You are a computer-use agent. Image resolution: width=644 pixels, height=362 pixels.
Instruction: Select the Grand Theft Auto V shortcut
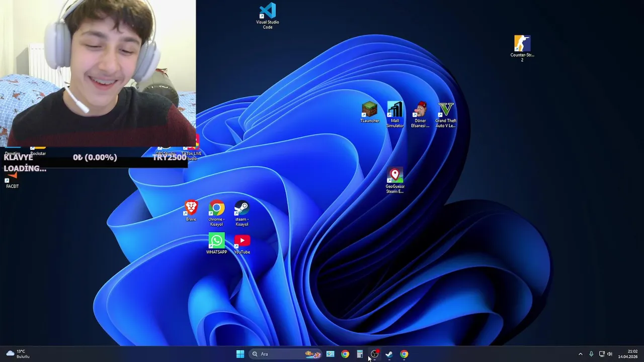click(x=446, y=115)
